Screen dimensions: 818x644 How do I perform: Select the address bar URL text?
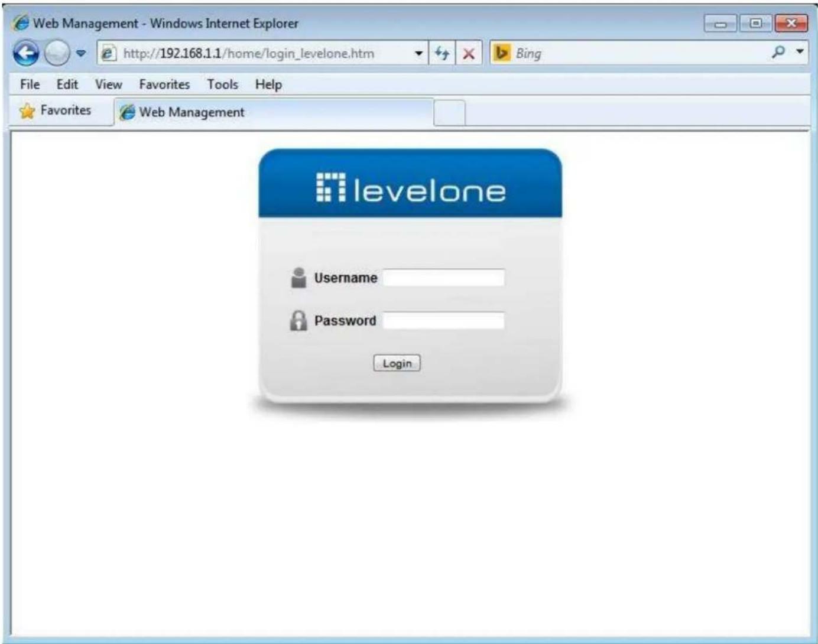pyautogui.click(x=249, y=54)
